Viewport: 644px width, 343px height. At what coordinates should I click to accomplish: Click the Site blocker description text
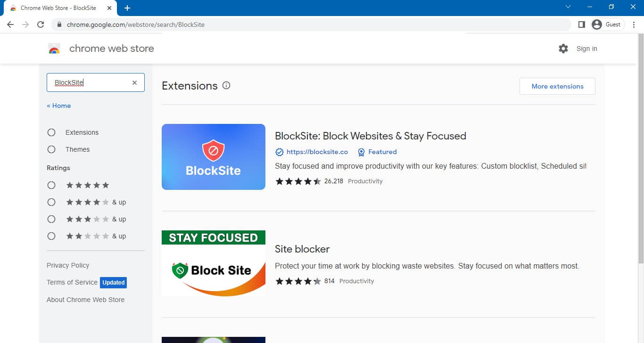point(427,266)
